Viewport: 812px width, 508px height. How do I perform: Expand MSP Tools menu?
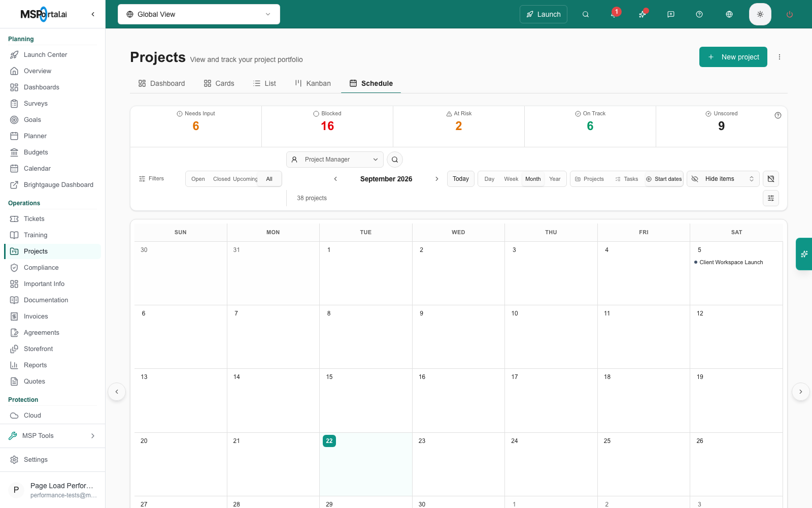pos(53,436)
